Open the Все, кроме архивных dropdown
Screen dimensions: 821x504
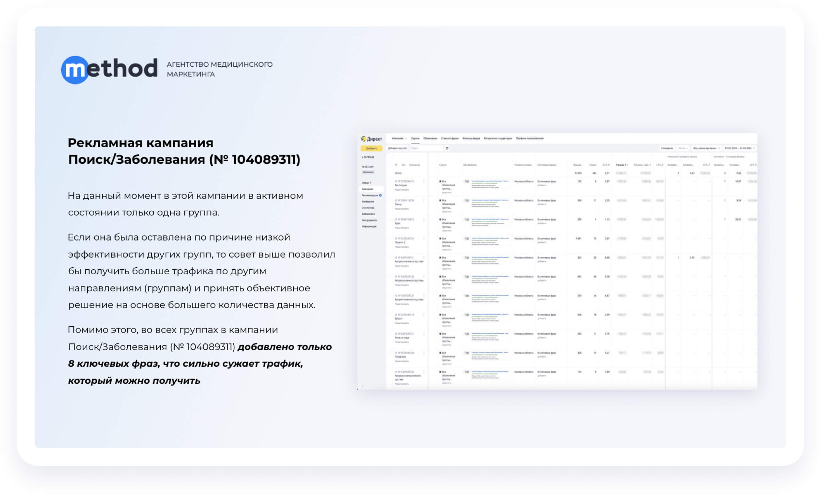706,148
